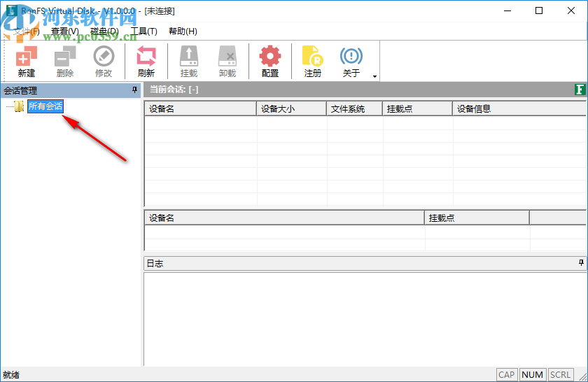The image size is (588, 382).
Task: Open the 查看(V) menu
Action: (x=65, y=31)
